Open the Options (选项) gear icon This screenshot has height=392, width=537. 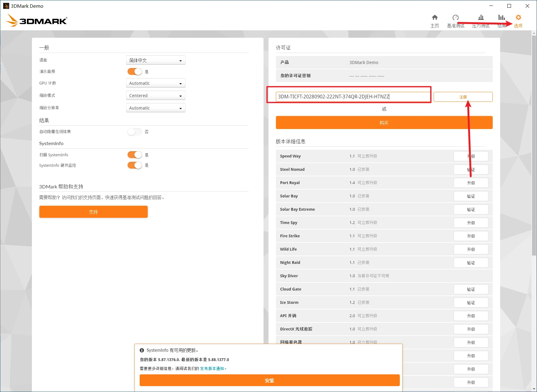point(518,17)
